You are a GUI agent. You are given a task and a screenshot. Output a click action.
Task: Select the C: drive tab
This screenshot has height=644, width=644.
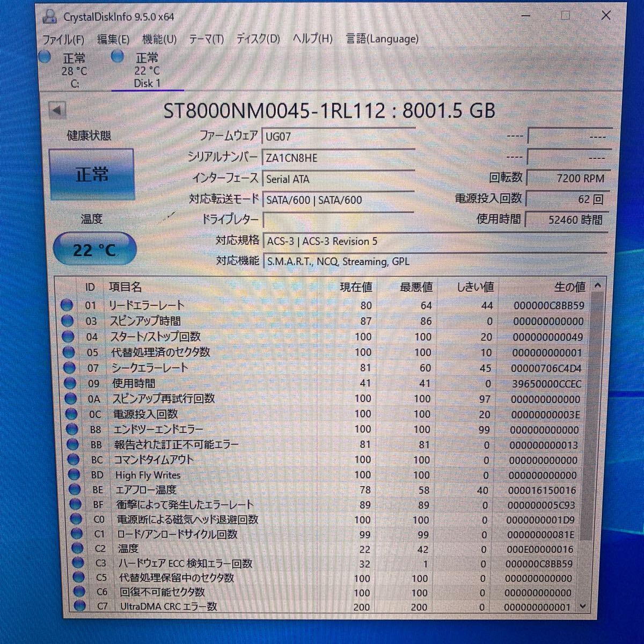74,70
